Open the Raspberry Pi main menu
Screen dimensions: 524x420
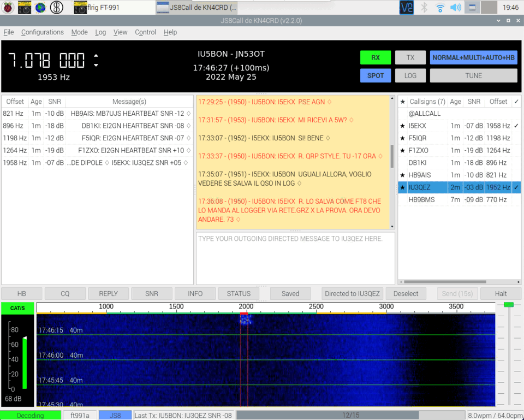[x=8, y=8]
